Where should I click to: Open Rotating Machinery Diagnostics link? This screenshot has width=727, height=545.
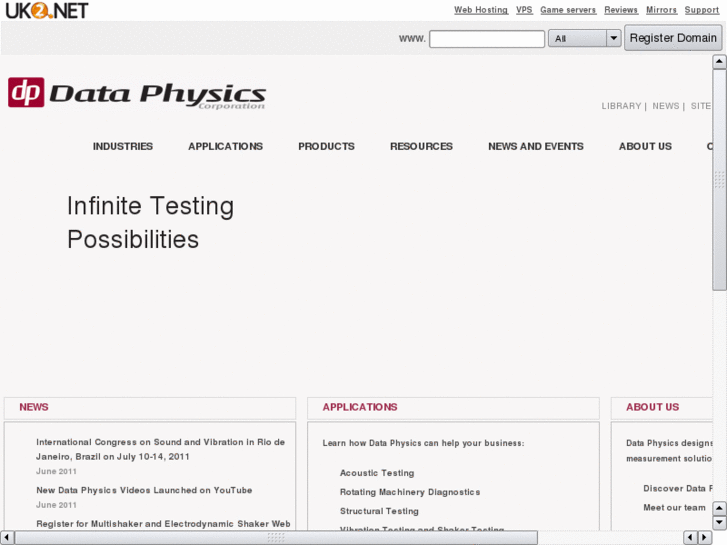[410, 492]
